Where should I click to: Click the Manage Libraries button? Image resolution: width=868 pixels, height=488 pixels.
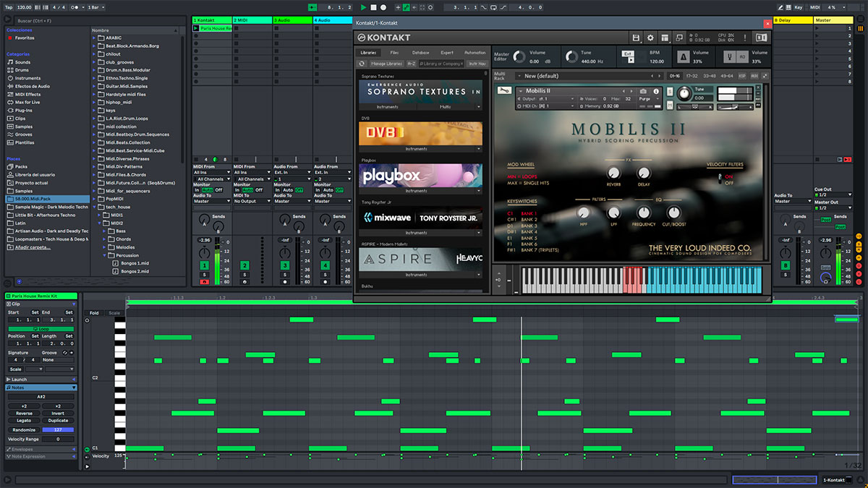(x=387, y=64)
